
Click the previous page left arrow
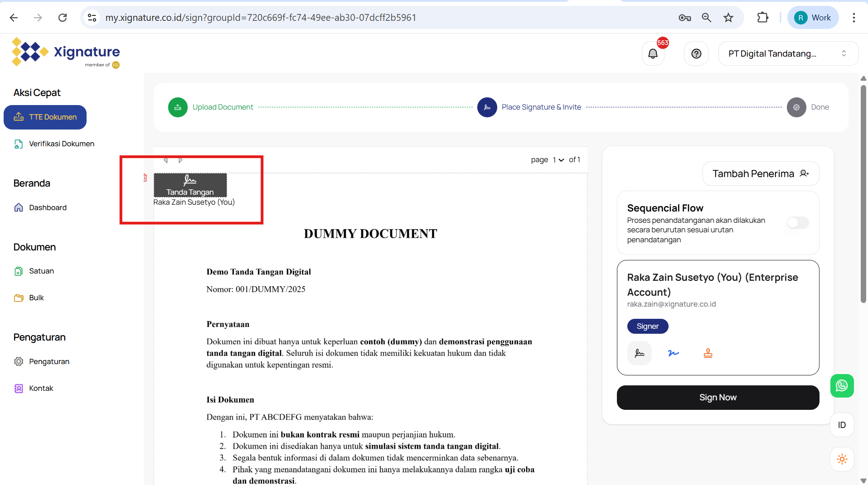(166, 160)
